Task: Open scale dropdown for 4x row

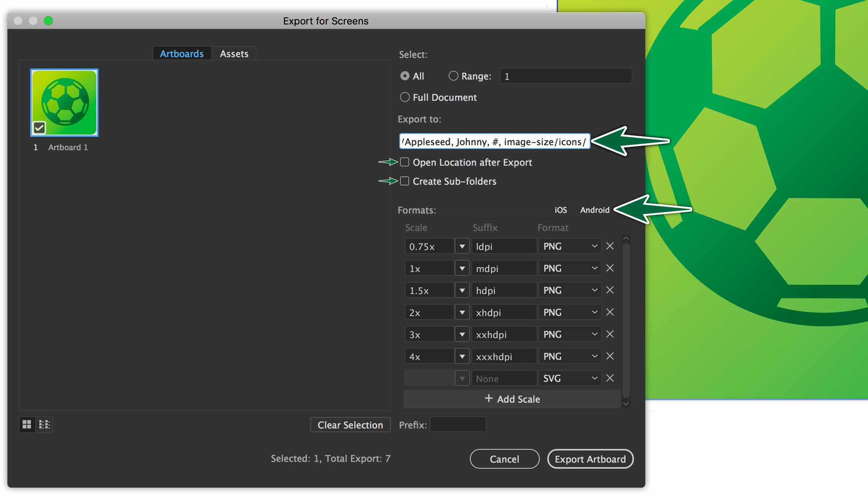Action: click(x=462, y=357)
